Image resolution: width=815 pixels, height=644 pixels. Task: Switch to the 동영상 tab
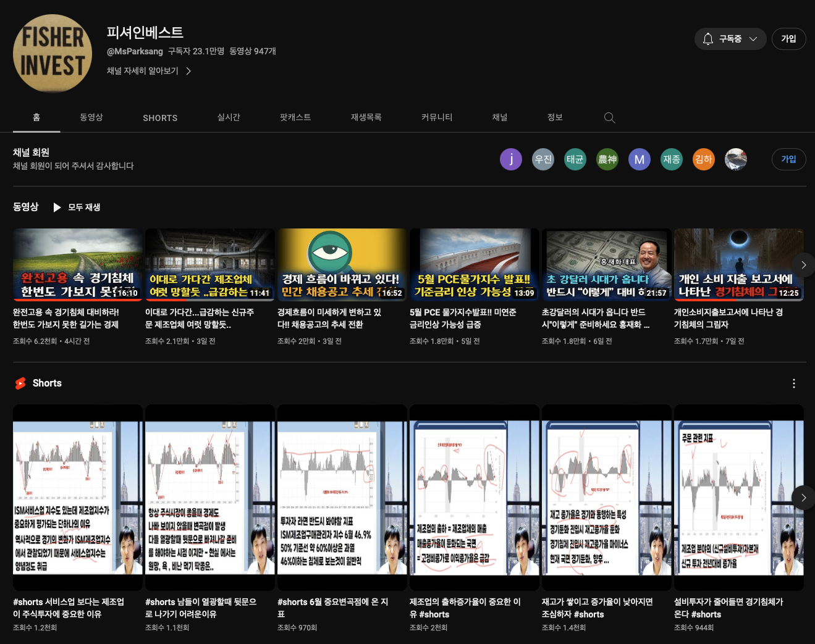tap(91, 117)
